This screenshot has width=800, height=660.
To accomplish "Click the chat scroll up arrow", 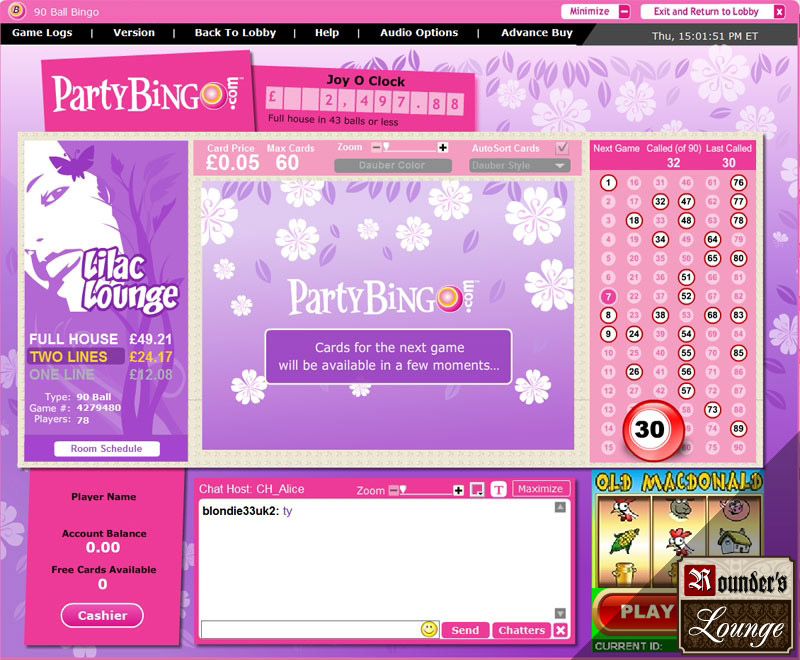I will [x=560, y=507].
